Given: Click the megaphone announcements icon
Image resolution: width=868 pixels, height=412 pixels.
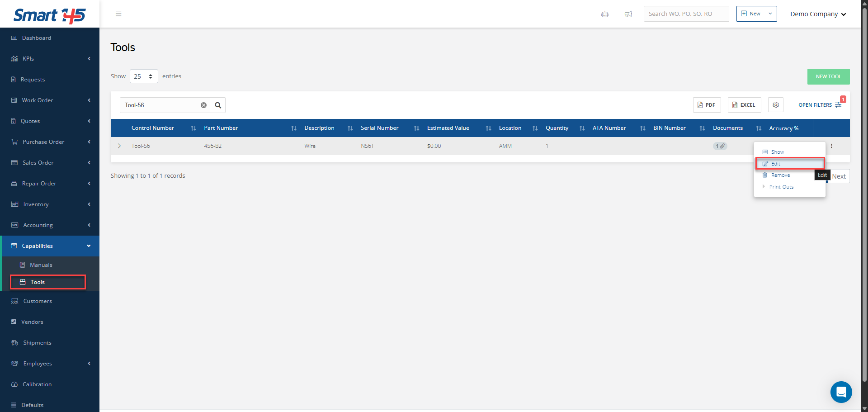Looking at the screenshot, I should tap(628, 14).
